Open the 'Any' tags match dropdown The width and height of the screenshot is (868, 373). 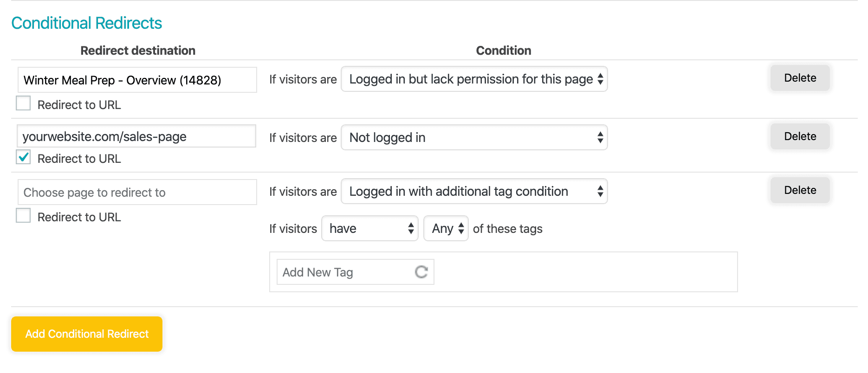coord(446,229)
